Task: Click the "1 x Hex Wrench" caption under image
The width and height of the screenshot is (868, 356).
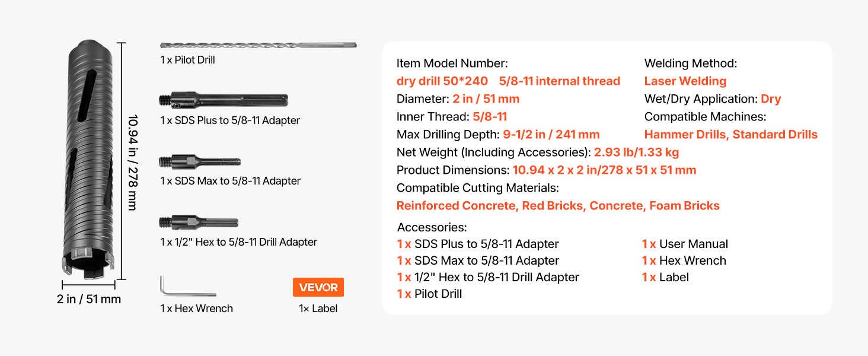Action: click(x=196, y=309)
